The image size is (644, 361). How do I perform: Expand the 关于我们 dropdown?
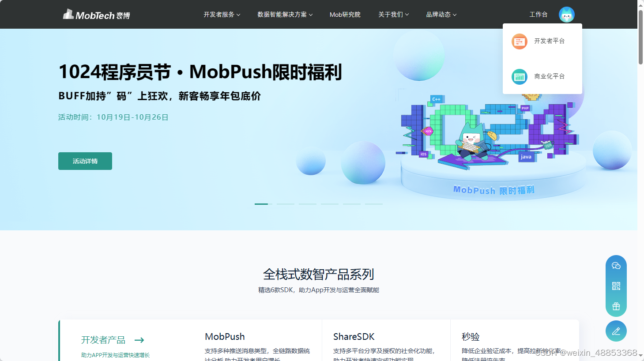point(394,15)
